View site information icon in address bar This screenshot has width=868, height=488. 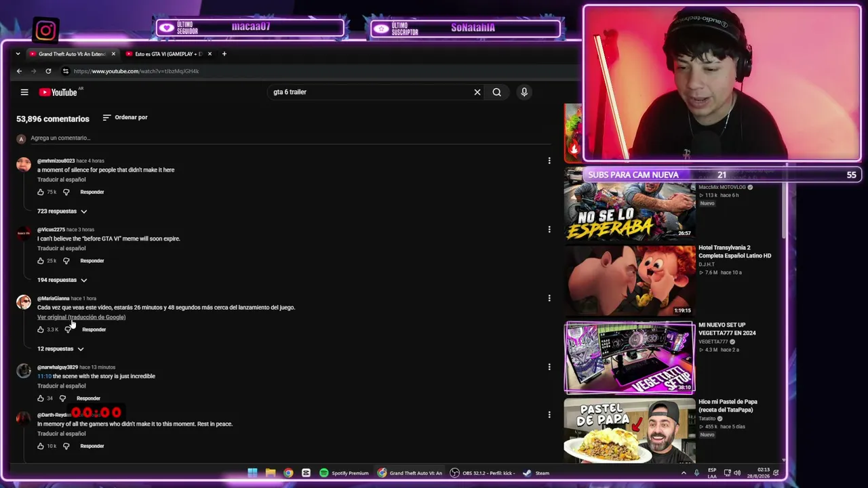click(65, 71)
